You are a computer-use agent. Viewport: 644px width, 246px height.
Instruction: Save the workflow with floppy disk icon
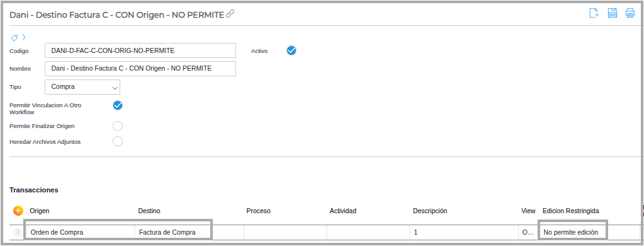point(613,13)
